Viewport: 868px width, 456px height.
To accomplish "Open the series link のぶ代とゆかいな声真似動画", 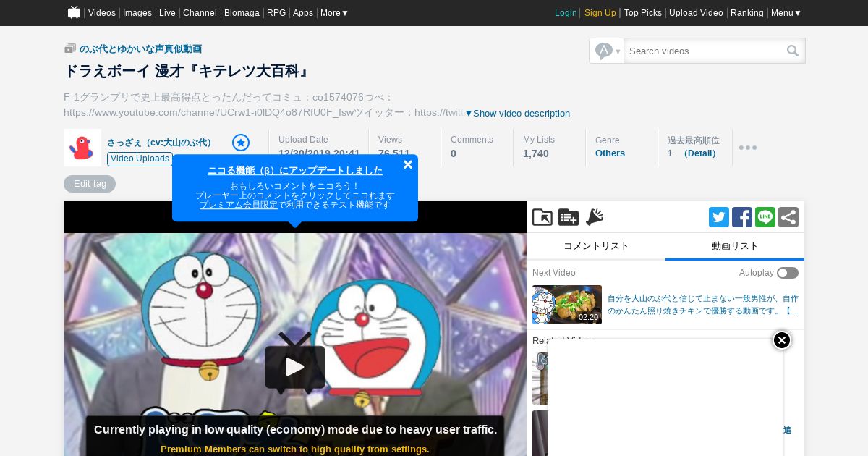I will pos(140,48).
